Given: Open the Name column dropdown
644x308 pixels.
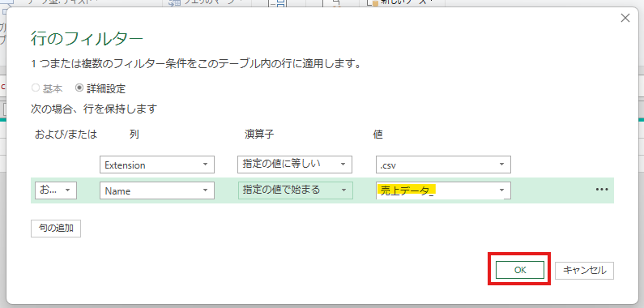Looking at the screenshot, I should (157, 190).
